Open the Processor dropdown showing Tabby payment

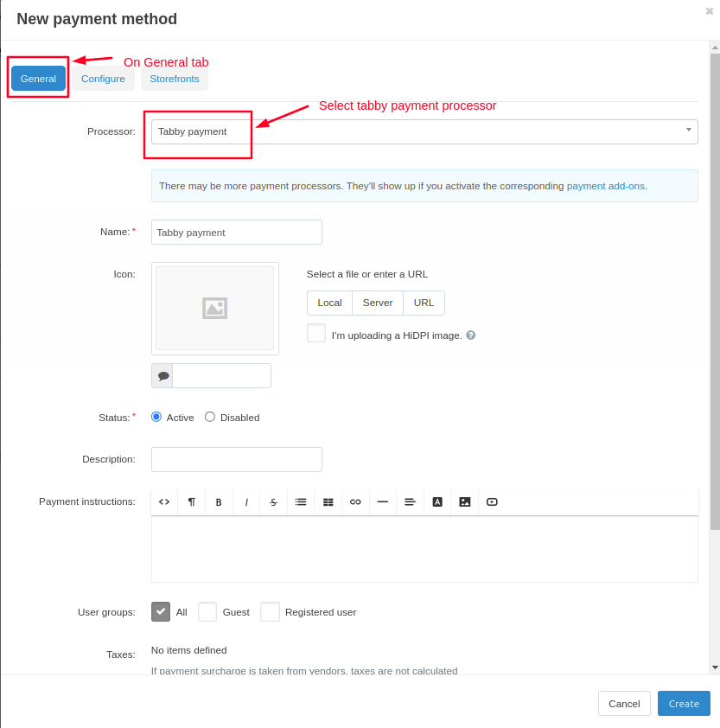424,132
